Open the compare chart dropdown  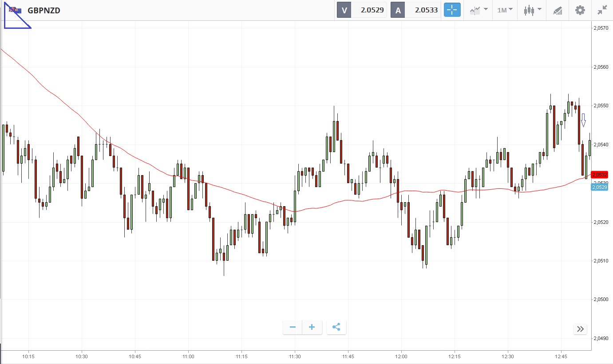pos(479,10)
